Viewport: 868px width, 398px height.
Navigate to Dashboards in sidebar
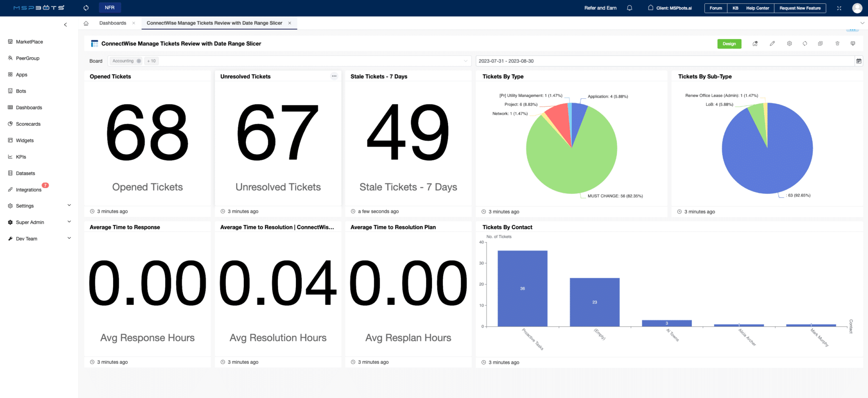(x=29, y=108)
